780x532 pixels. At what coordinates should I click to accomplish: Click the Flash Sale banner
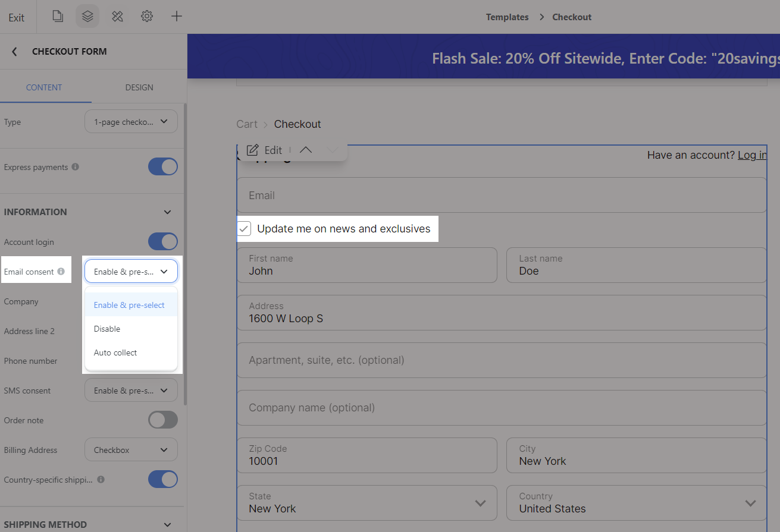click(484, 56)
